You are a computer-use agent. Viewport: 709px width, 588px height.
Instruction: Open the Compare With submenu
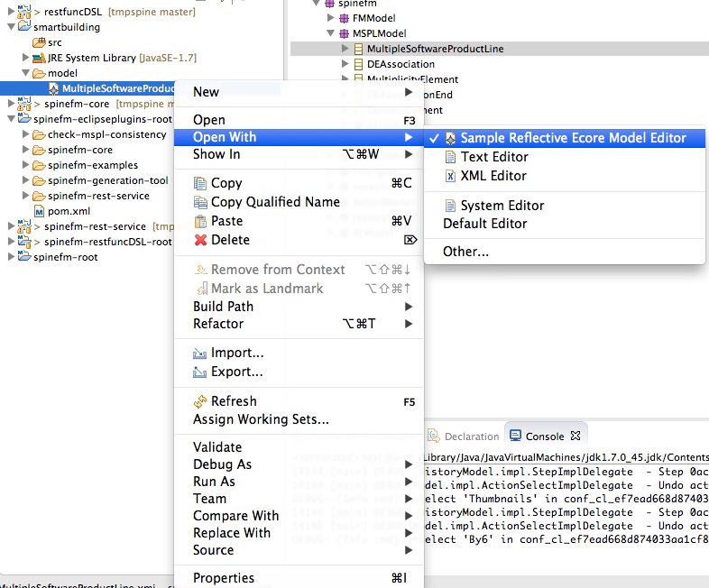(x=299, y=516)
